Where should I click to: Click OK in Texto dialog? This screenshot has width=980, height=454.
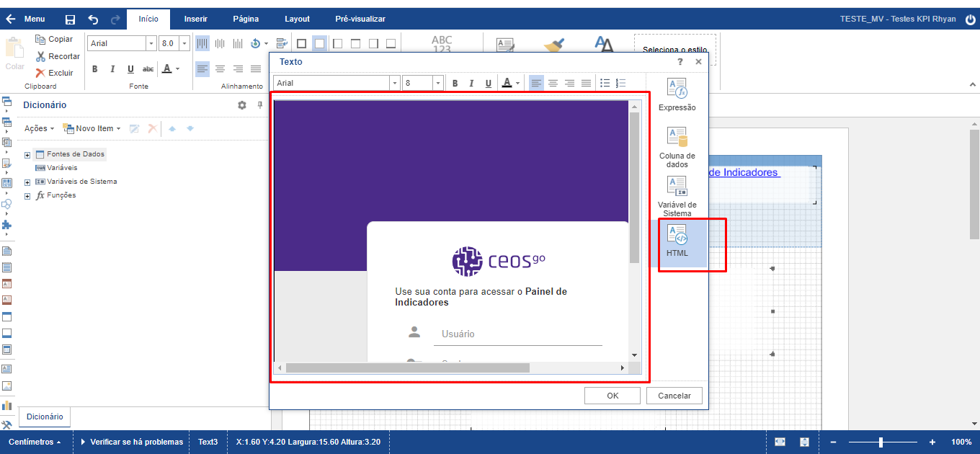click(x=612, y=396)
